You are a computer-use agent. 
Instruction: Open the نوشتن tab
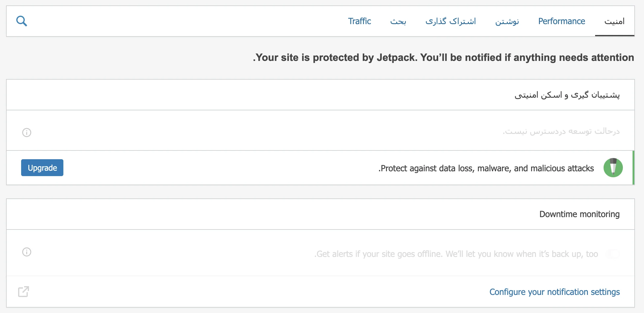coord(507,21)
